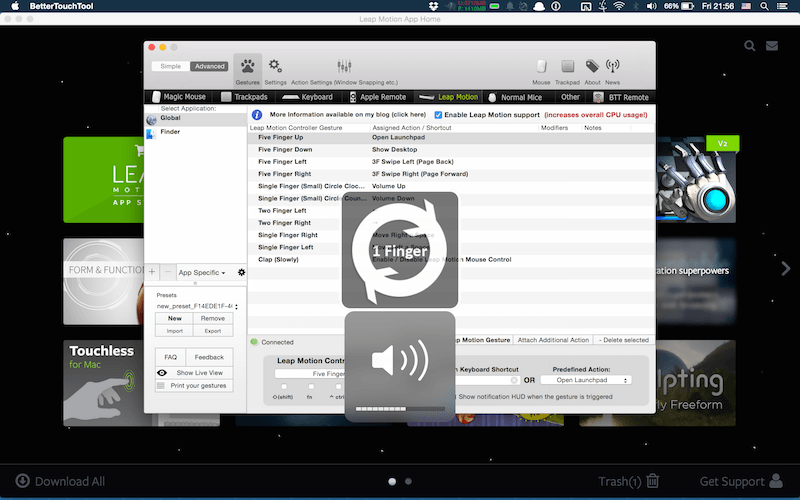Click the blue info icon
The image size is (800, 500).
click(x=257, y=115)
